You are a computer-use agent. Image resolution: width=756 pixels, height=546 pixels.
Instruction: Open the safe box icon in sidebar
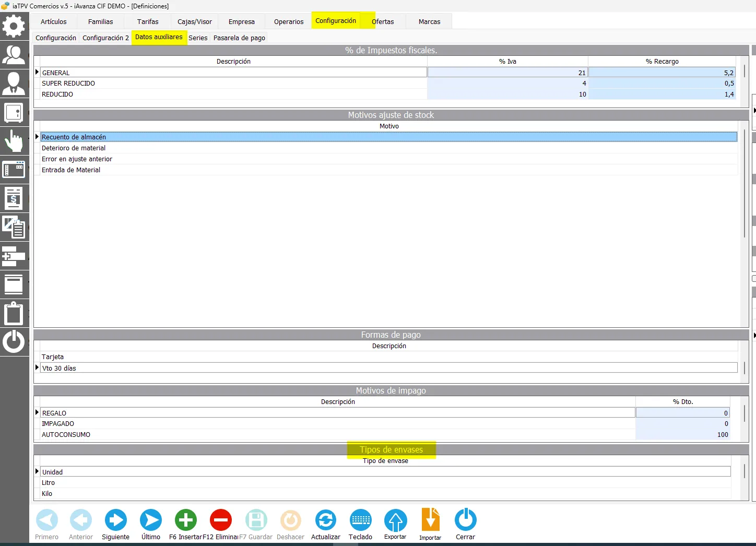coord(14,112)
